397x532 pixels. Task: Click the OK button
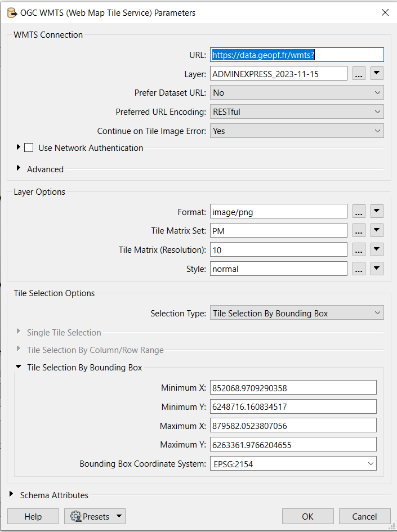(x=307, y=516)
